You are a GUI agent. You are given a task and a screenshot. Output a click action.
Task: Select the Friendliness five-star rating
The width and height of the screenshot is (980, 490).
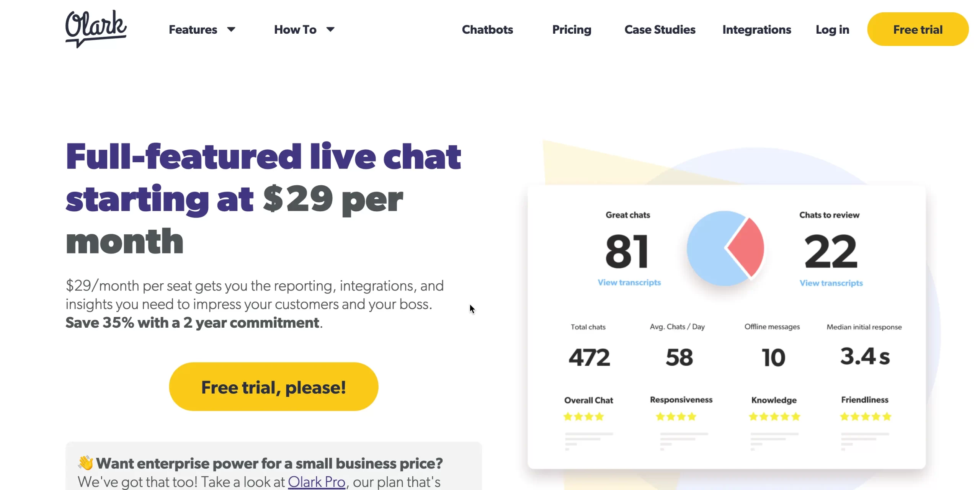pos(865,416)
